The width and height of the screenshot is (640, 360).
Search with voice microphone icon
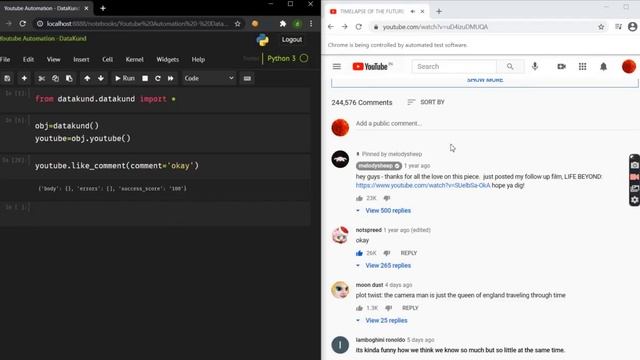click(535, 67)
